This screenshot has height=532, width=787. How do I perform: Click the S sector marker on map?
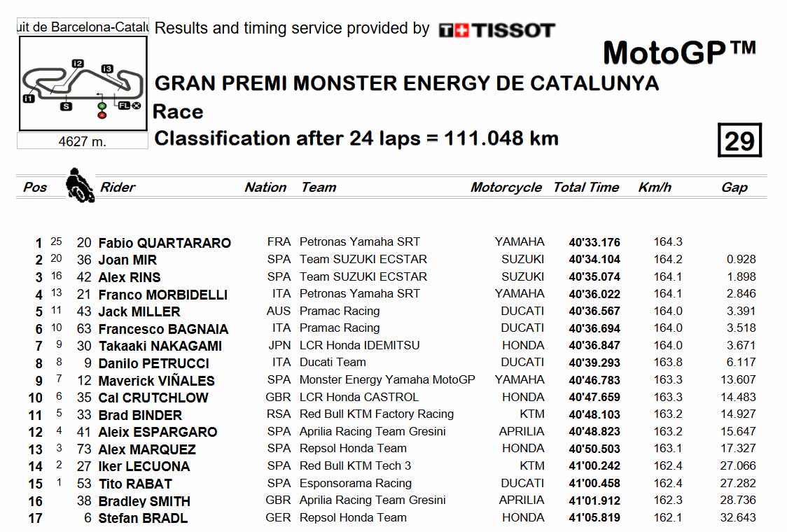pos(66,106)
